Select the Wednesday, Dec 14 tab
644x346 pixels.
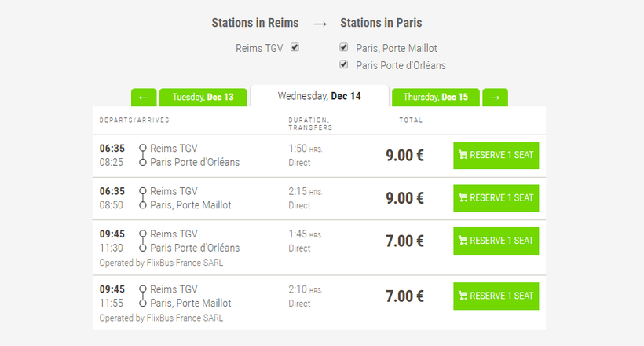point(319,96)
